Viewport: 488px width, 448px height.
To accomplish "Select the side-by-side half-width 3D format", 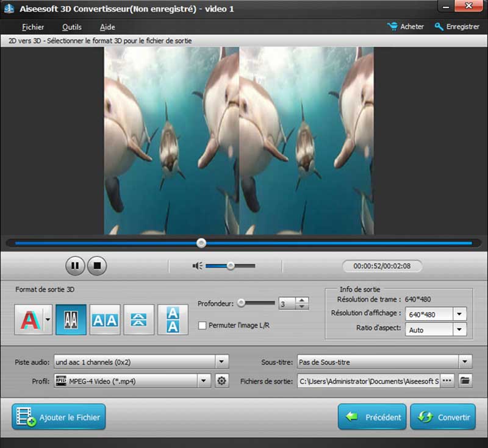I will click(x=71, y=319).
